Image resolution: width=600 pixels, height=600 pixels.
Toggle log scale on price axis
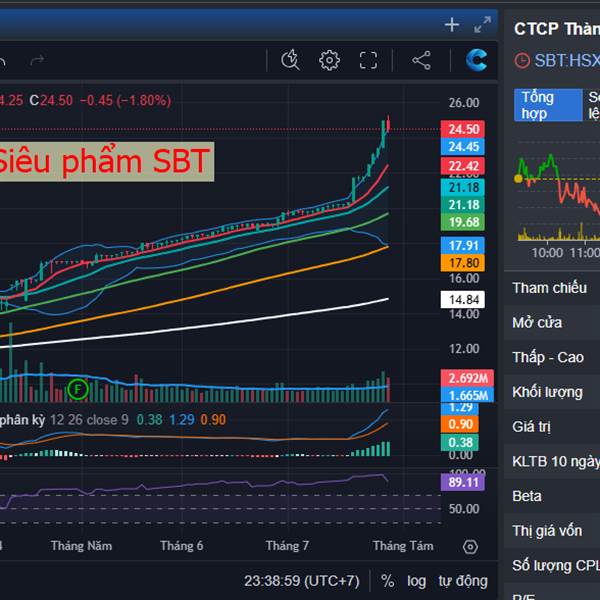tap(416, 581)
